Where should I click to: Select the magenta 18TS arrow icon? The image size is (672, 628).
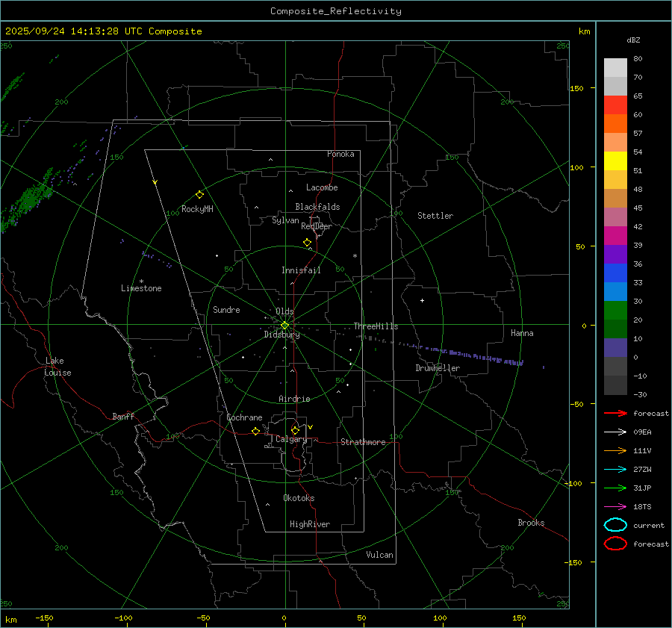(x=615, y=506)
